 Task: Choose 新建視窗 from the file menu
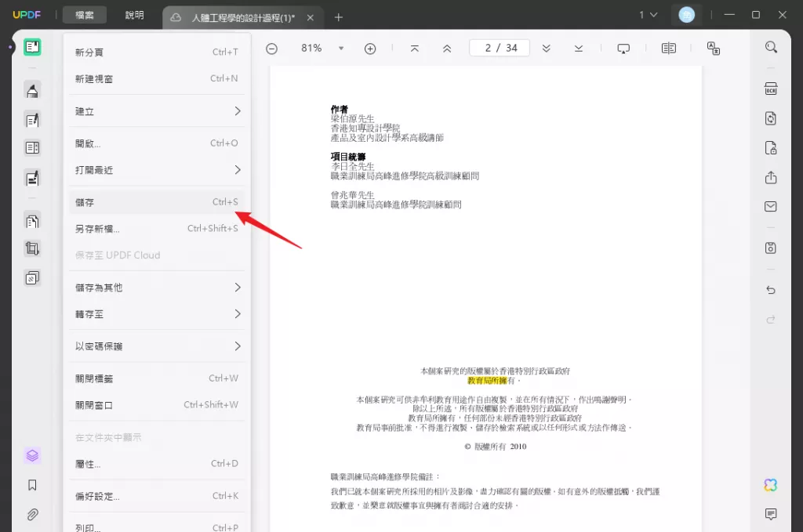pyautogui.click(x=157, y=79)
